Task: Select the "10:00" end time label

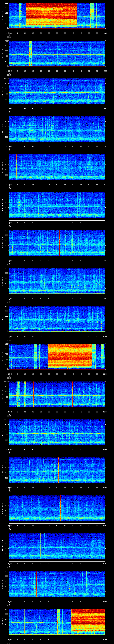Action: click(105, 336)
